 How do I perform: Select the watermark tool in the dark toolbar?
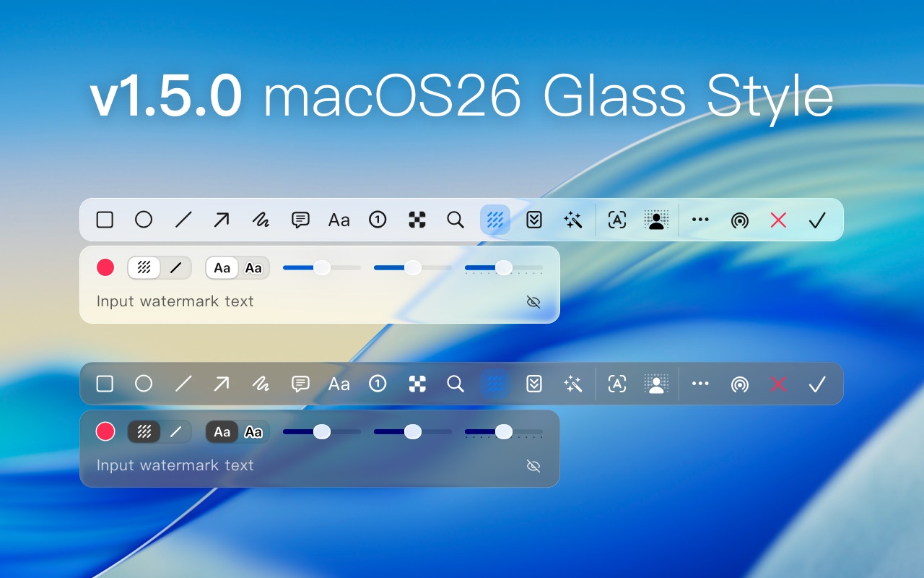click(x=495, y=384)
